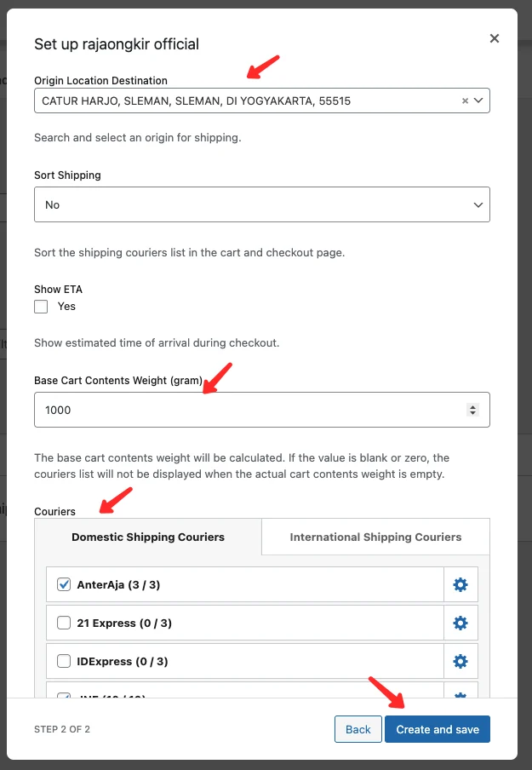532x770 pixels.
Task: Uncheck the AnterAja courier
Action: coord(63,584)
